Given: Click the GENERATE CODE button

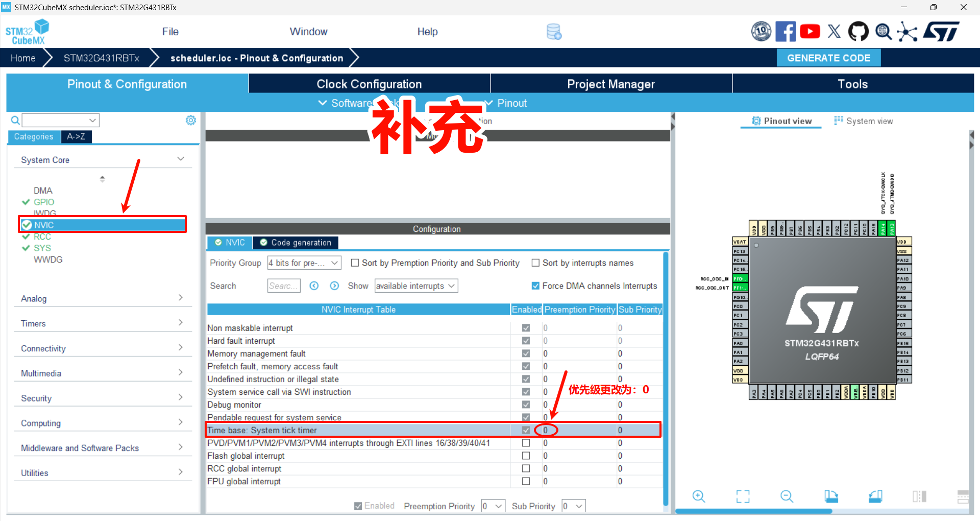Looking at the screenshot, I should (828, 58).
